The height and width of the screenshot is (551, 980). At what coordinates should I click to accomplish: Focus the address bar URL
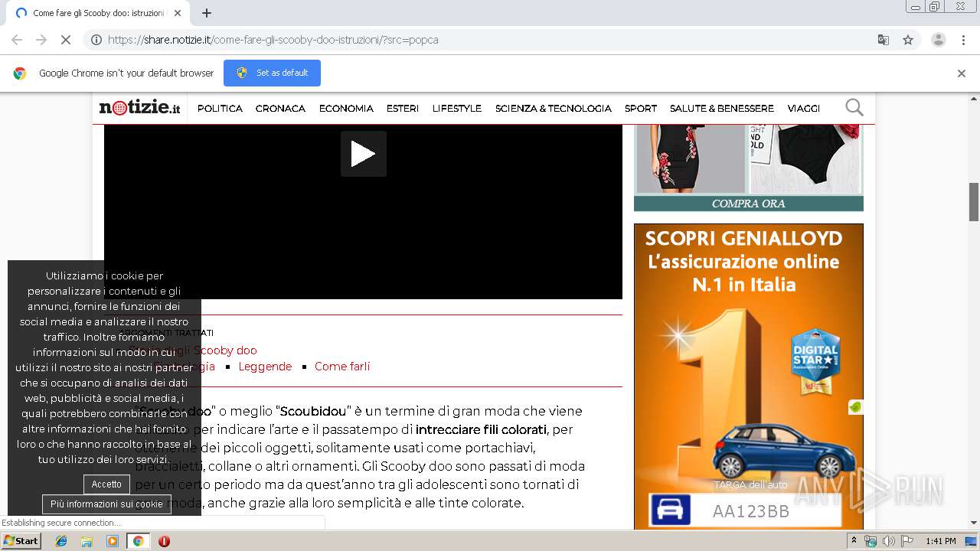click(273, 40)
